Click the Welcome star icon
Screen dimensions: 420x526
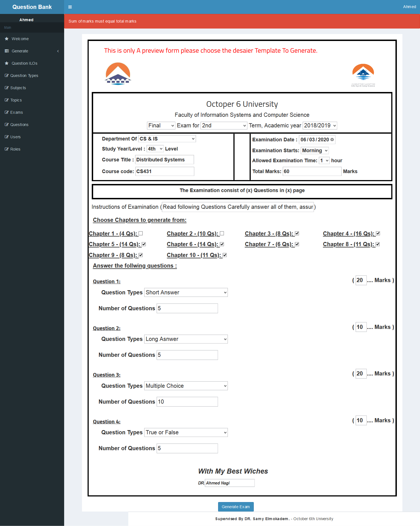pyautogui.click(x=7, y=39)
